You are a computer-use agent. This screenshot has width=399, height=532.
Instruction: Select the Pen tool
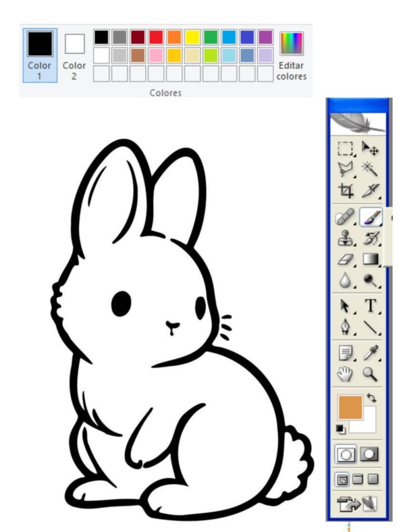tap(345, 327)
